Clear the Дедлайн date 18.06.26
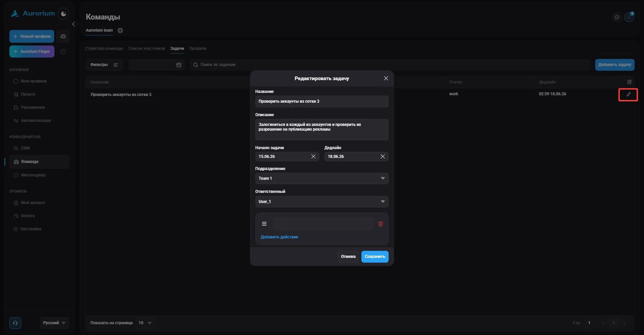Viewport: 644px width, 335px height. tap(383, 157)
